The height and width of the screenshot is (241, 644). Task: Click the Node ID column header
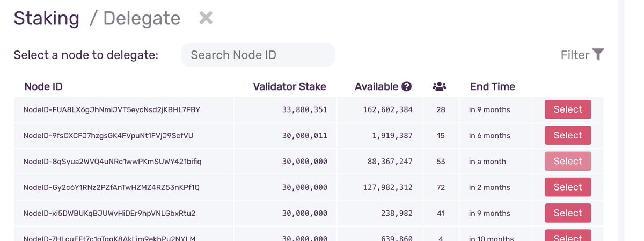point(43,86)
